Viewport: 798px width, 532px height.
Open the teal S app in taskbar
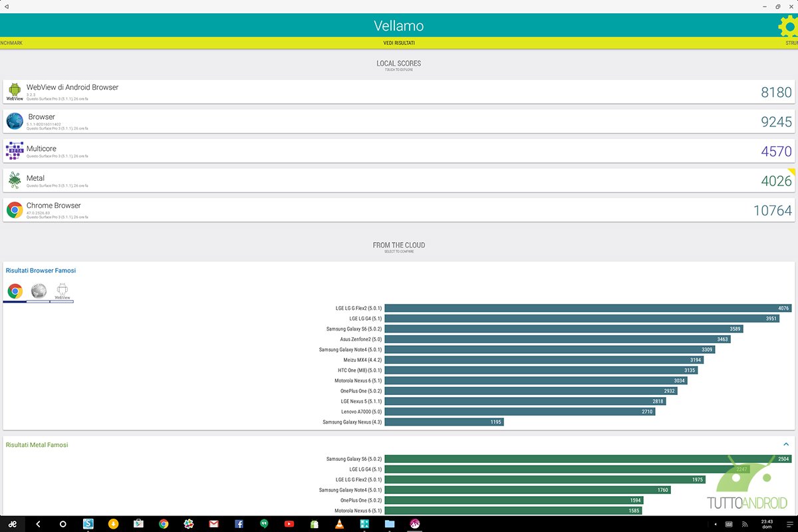pyautogui.click(x=88, y=524)
